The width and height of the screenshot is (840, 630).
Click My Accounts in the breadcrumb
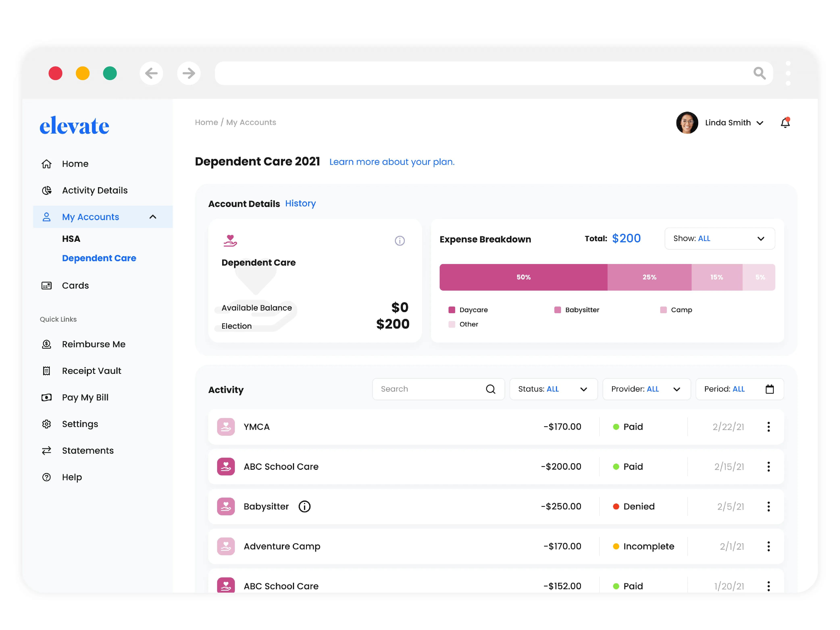[x=251, y=122]
